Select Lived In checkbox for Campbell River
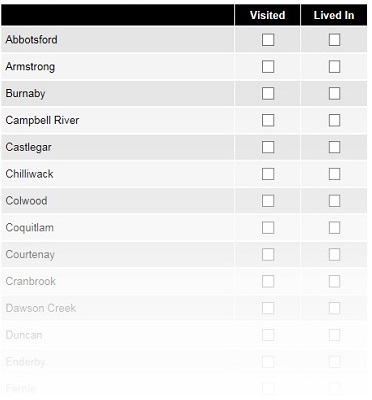The image size is (372, 400). click(334, 120)
